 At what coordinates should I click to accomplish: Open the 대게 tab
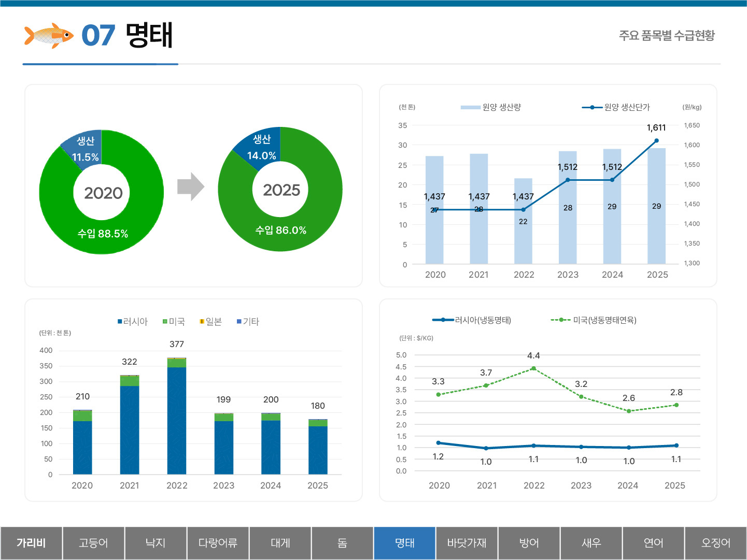pos(280,543)
